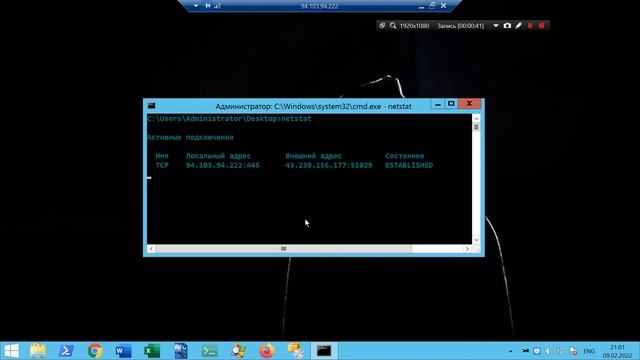Click the TCP protocol entry

pos(162,165)
